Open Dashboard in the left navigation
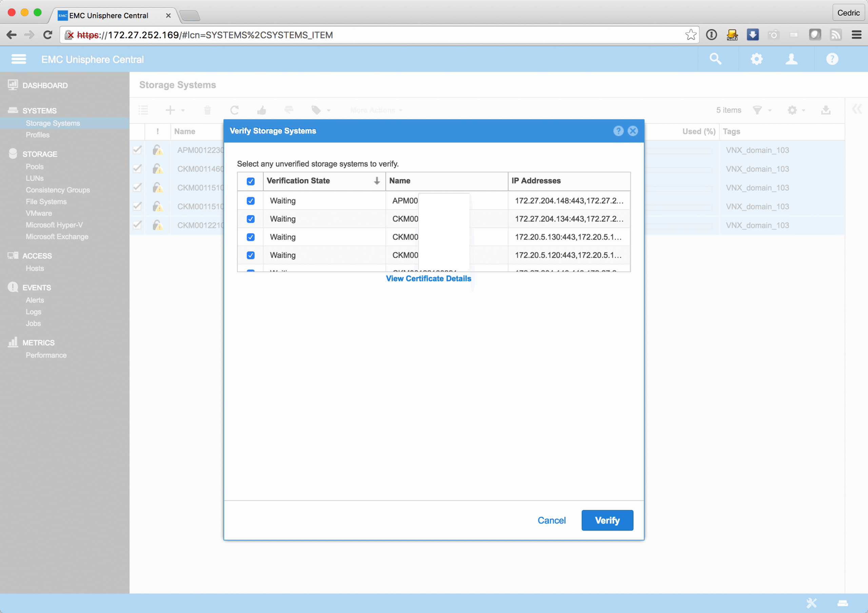This screenshot has width=868, height=613. (x=45, y=85)
